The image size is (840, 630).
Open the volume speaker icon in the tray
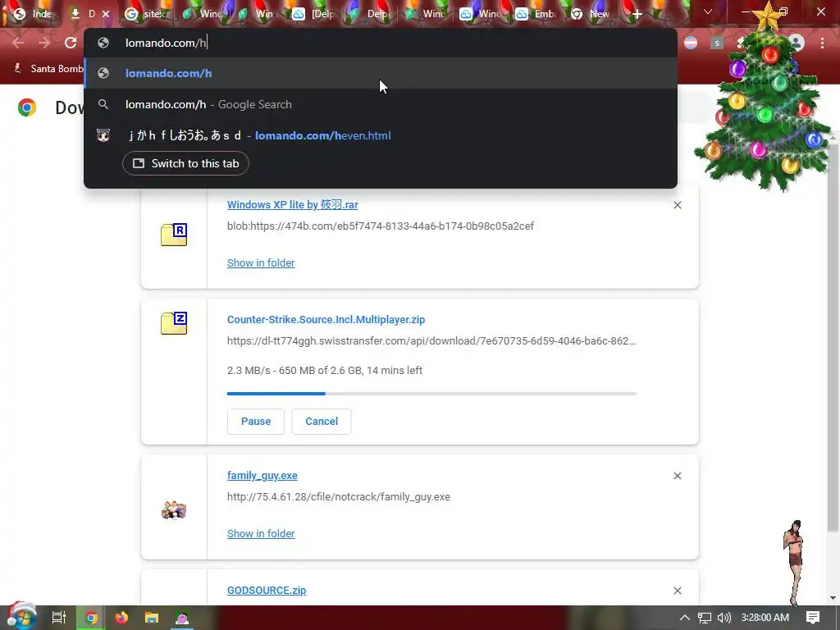click(724, 618)
